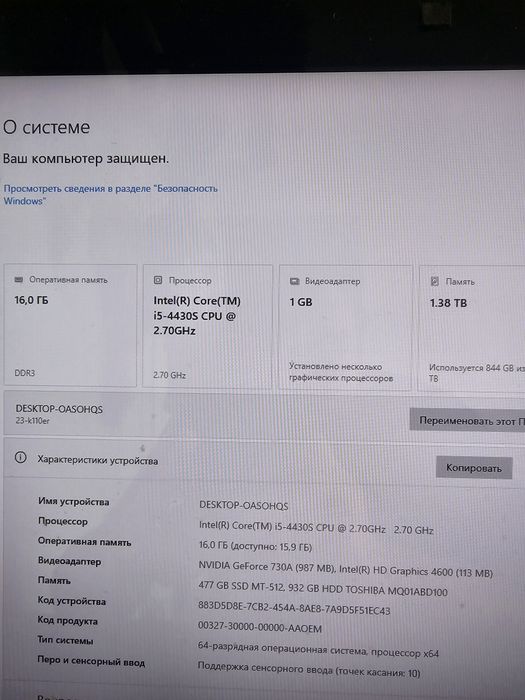Click the info icon near Характеристики устройства

point(21,458)
